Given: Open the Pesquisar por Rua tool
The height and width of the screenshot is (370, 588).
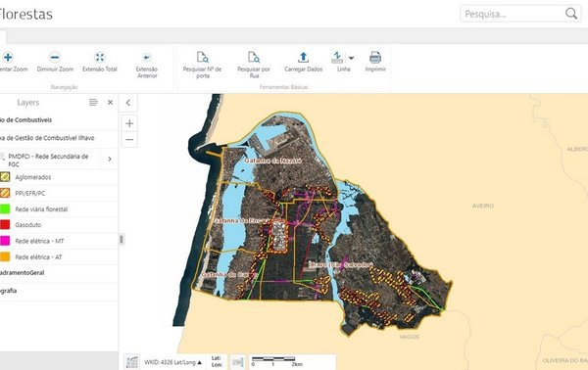Looking at the screenshot, I should (254, 58).
